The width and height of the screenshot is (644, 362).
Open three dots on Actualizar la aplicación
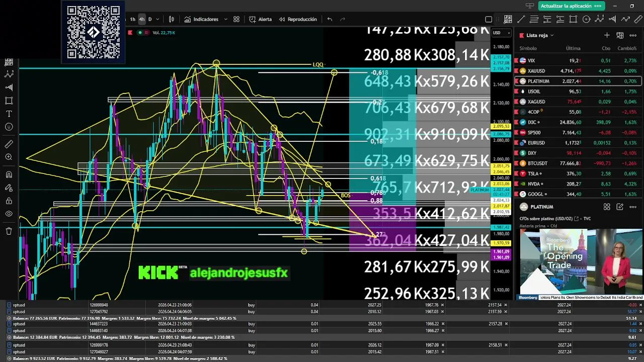coord(598,6)
